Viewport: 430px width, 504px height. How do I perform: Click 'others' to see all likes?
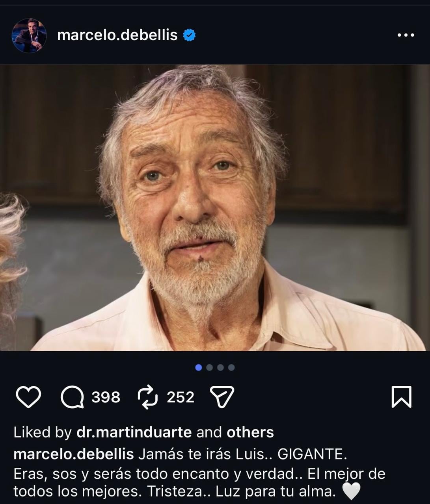point(249,432)
